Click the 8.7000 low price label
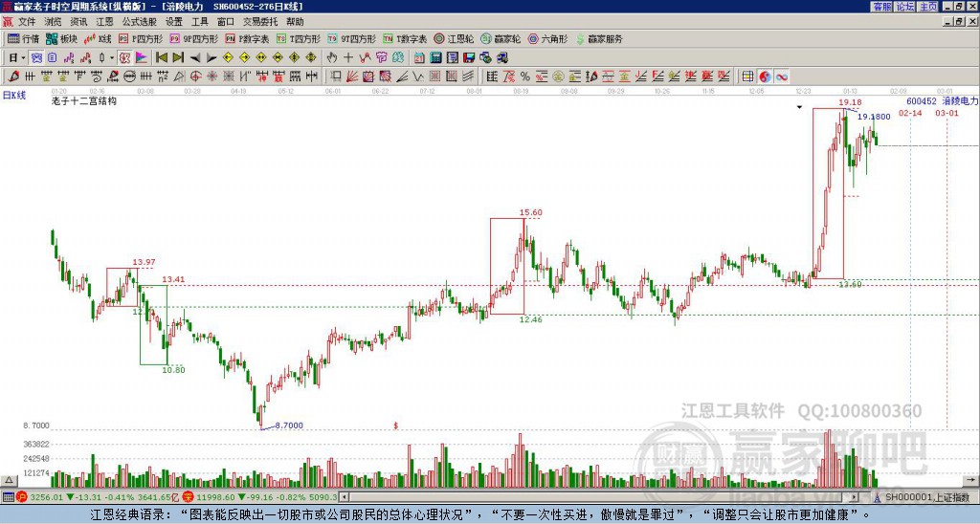This screenshot has width=980, height=524. (289, 426)
